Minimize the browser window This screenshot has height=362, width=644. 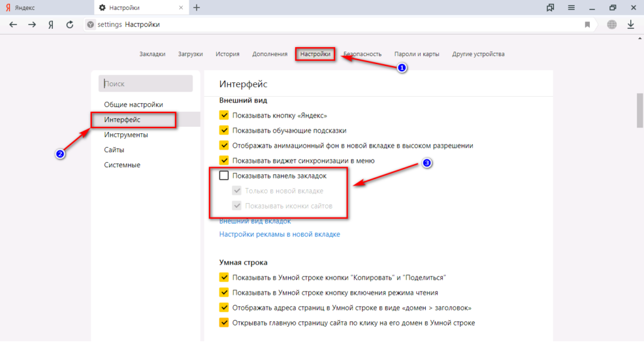(x=592, y=8)
